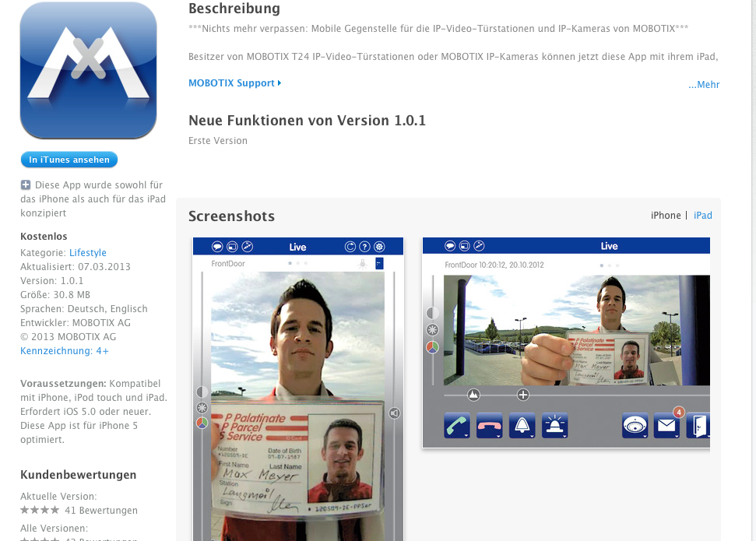Open the Lifestyle category link

click(x=88, y=253)
